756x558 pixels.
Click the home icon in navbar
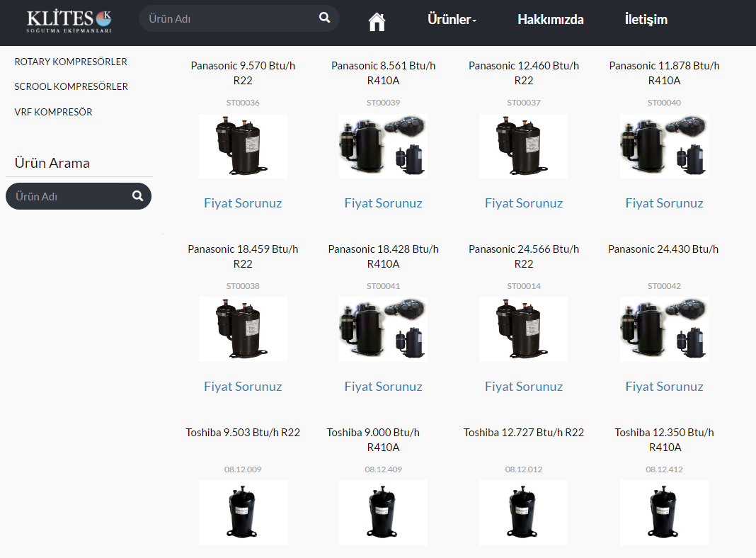coord(377,22)
